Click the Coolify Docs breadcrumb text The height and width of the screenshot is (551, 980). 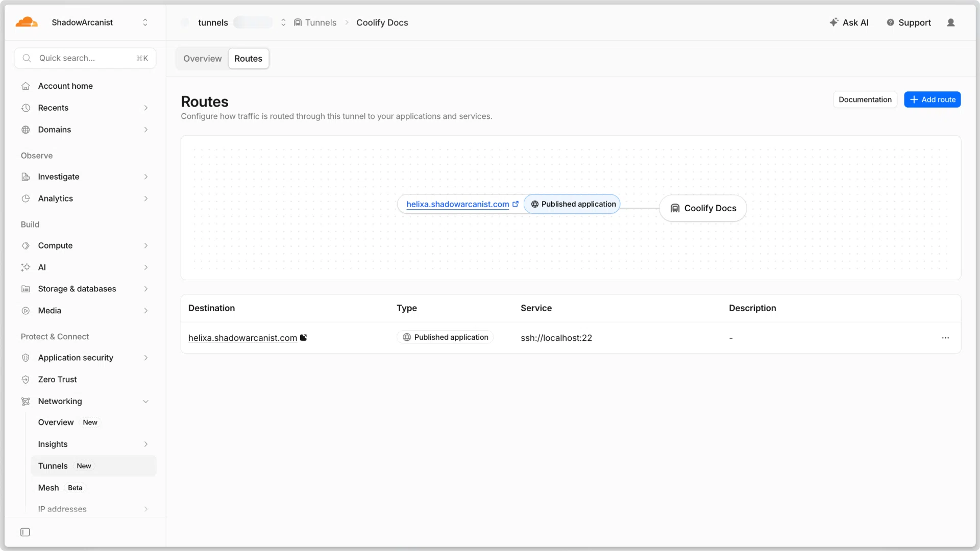tap(382, 22)
